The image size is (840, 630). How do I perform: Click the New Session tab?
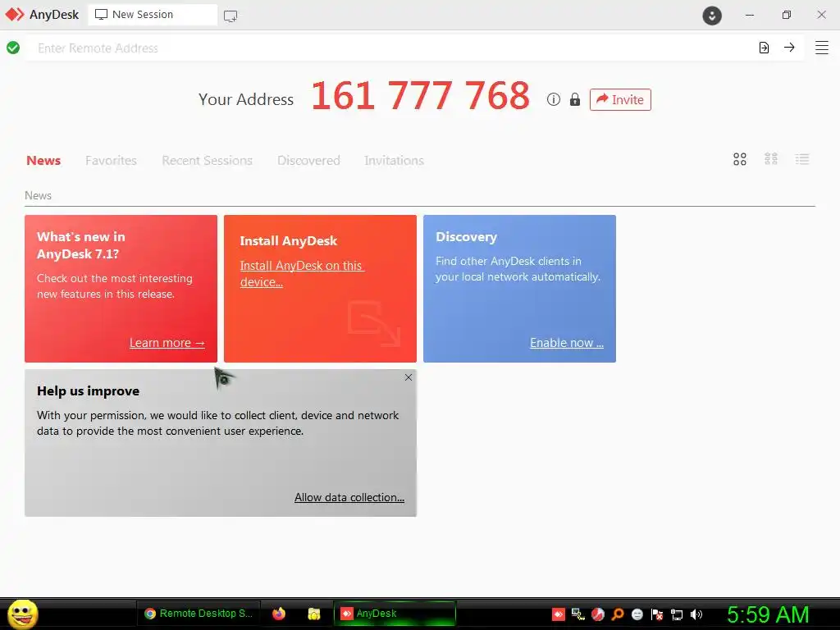coord(153,15)
